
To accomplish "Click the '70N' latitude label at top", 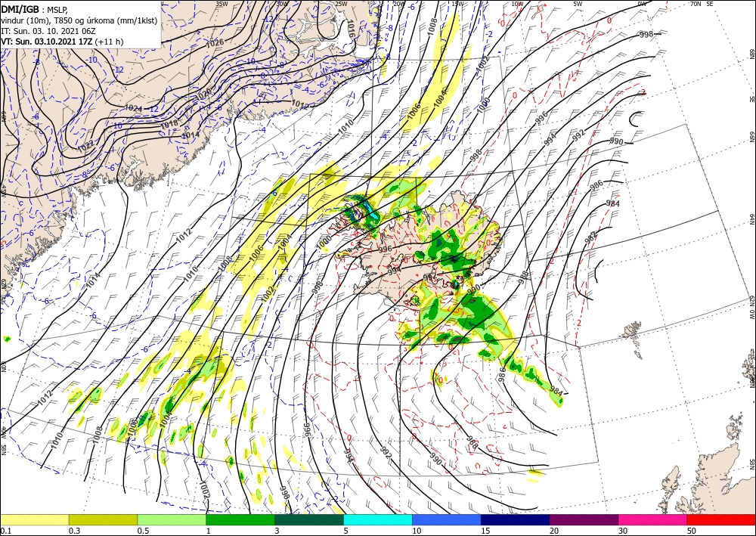I will 696,3.
